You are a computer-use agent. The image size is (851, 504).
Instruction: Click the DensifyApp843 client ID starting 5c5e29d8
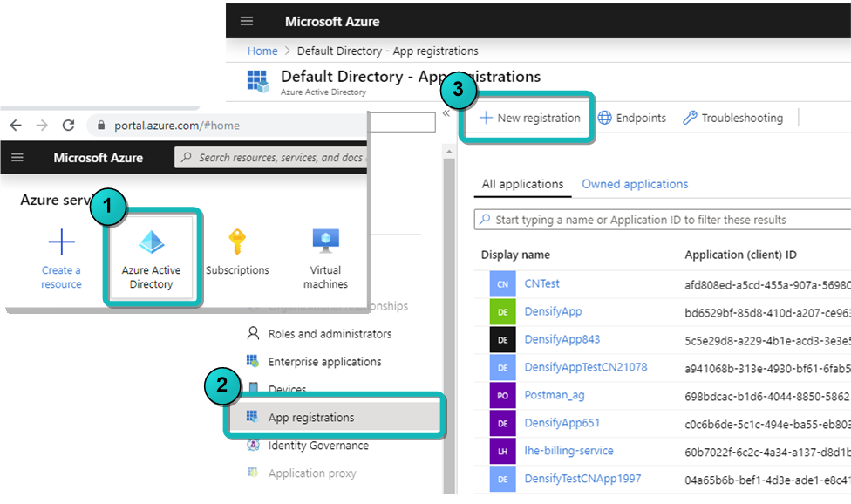pos(767,341)
